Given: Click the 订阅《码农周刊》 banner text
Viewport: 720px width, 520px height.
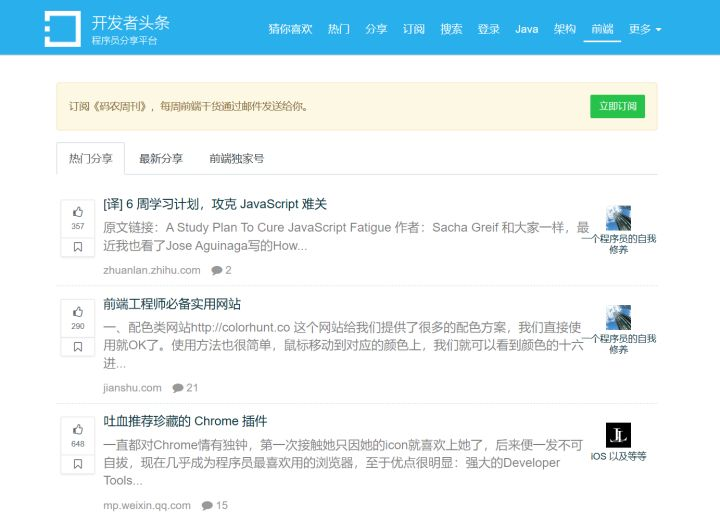Looking at the screenshot, I should point(189,106).
